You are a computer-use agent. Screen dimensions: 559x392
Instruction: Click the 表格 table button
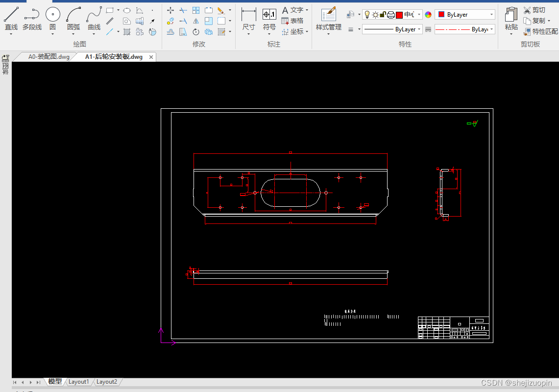coord(292,21)
